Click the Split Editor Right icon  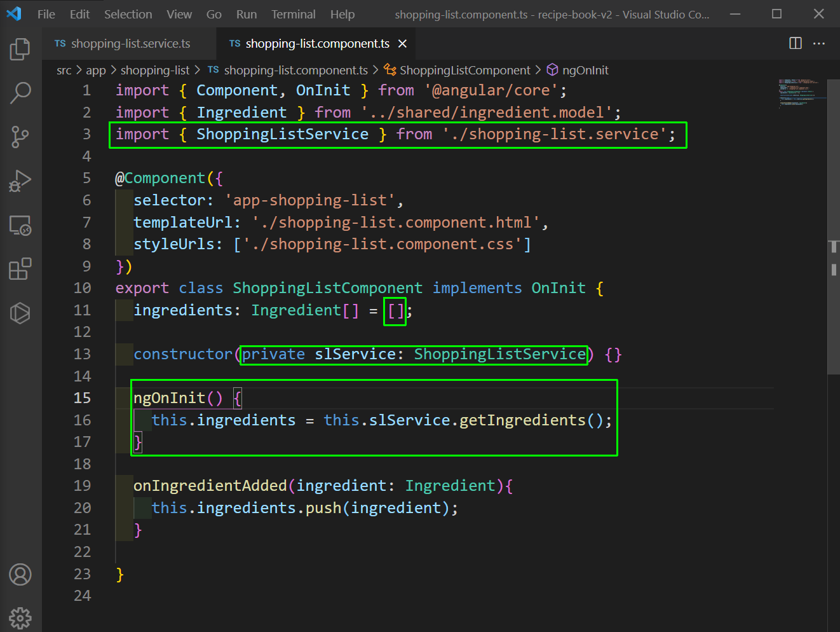(x=796, y=43)
